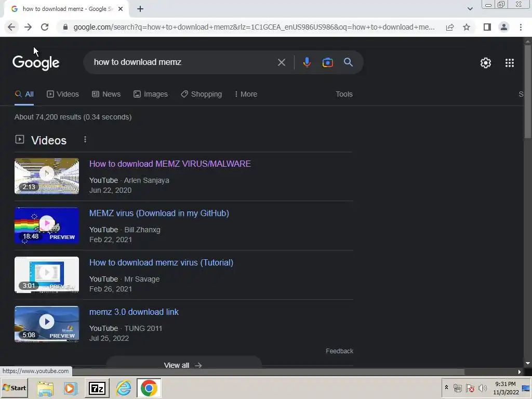This screenshot has width=532, height=399.
Task: Click the Chrome taskbar icon
Action: [x=149, y=388]
